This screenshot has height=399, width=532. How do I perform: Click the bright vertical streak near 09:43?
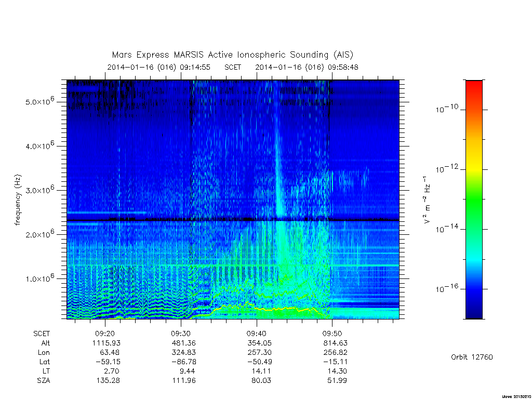pyautogui.click(x=278, y=170)
